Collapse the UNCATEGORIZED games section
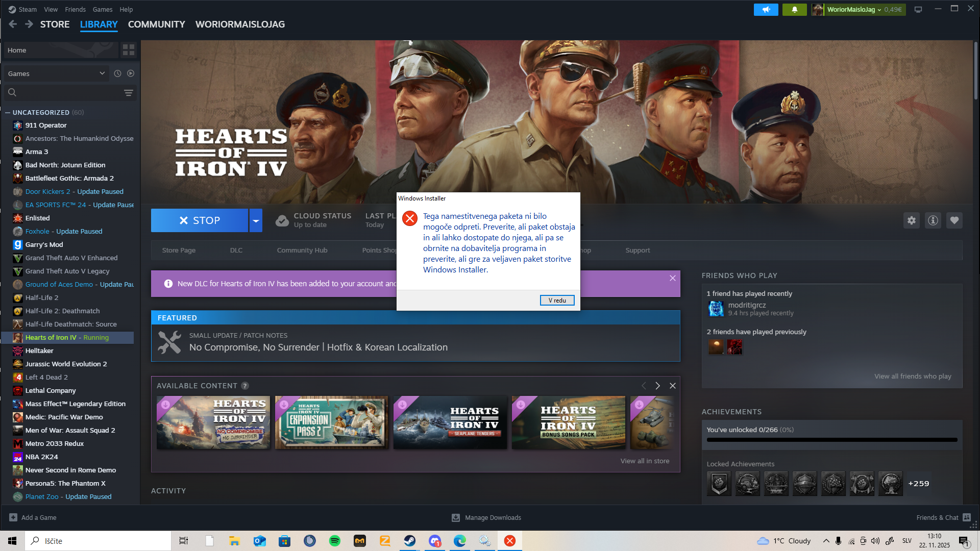The height and width of the screenshot is (551, 980). [x=8, y=113]
